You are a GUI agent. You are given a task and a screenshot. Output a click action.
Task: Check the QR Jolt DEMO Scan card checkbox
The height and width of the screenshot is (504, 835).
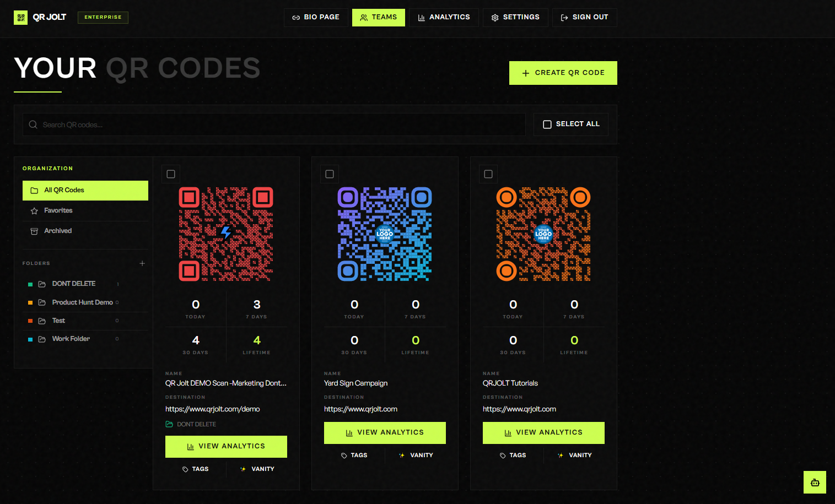171,174
